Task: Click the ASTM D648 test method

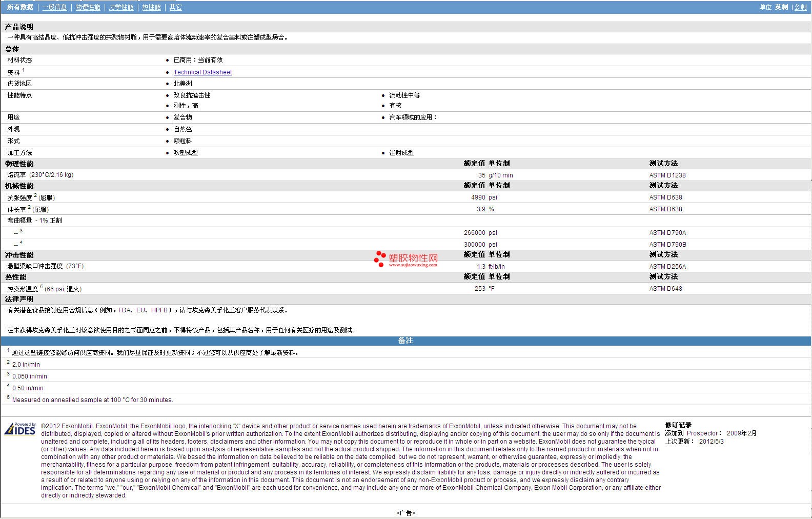Action: [x=666, y=289]
